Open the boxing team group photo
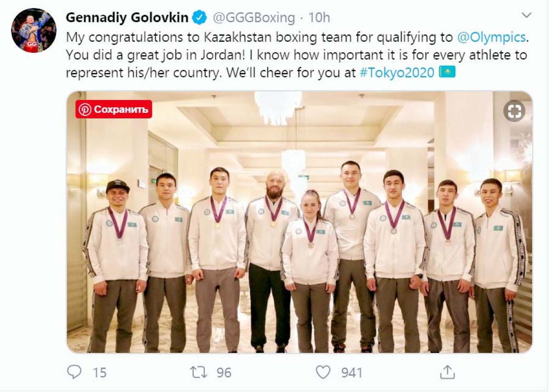This screenshot has height=392, width=551. click(x=299, y=239)
